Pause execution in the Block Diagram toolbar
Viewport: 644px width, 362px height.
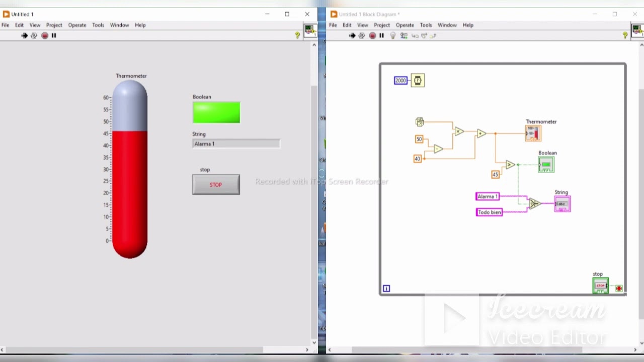[381, 36]
